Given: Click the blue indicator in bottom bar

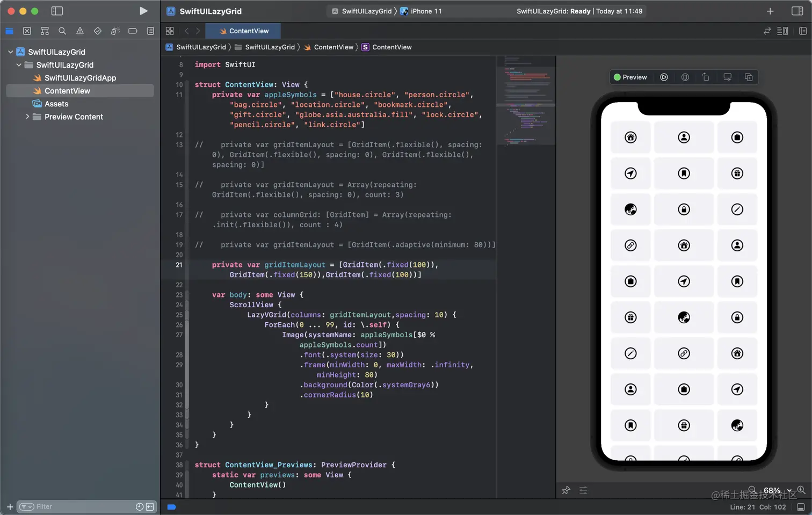Looking at the screenshot, I should [x=171, y=507].
